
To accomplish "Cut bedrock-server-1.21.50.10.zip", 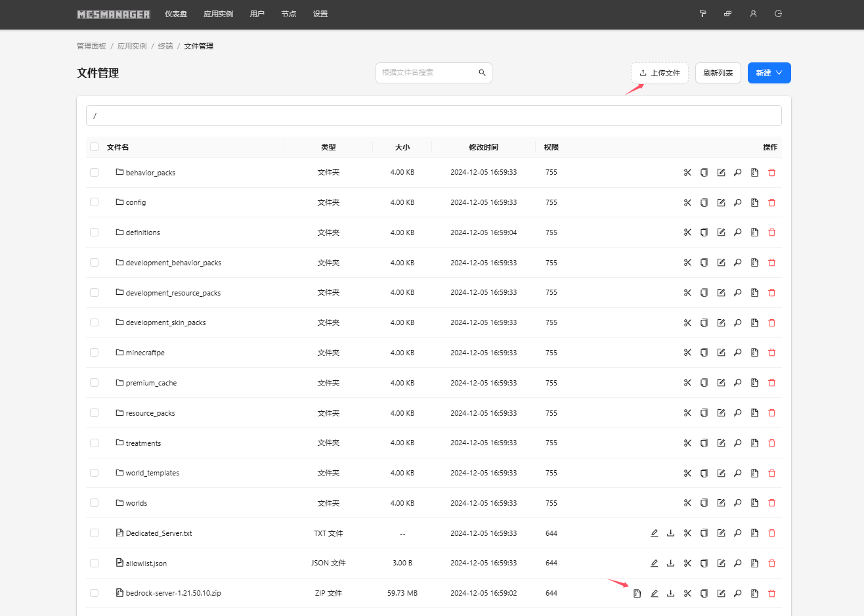I will 687,594.
